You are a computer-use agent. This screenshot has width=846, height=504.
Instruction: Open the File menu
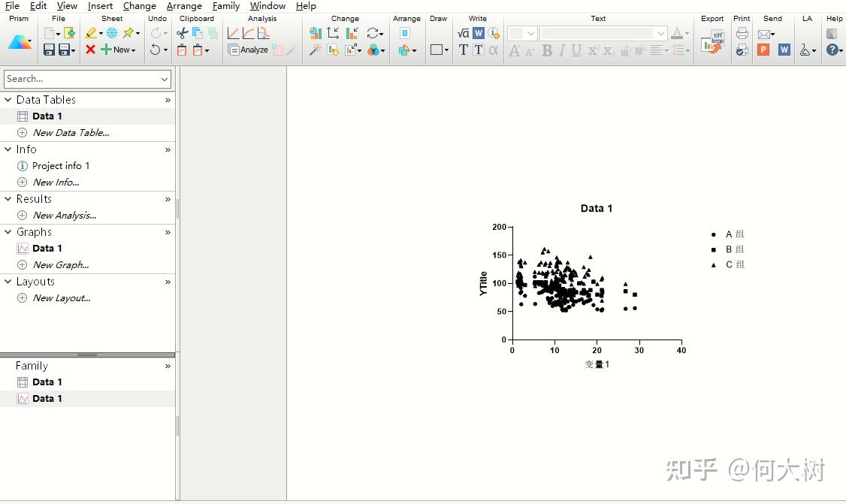coord(12,6)
